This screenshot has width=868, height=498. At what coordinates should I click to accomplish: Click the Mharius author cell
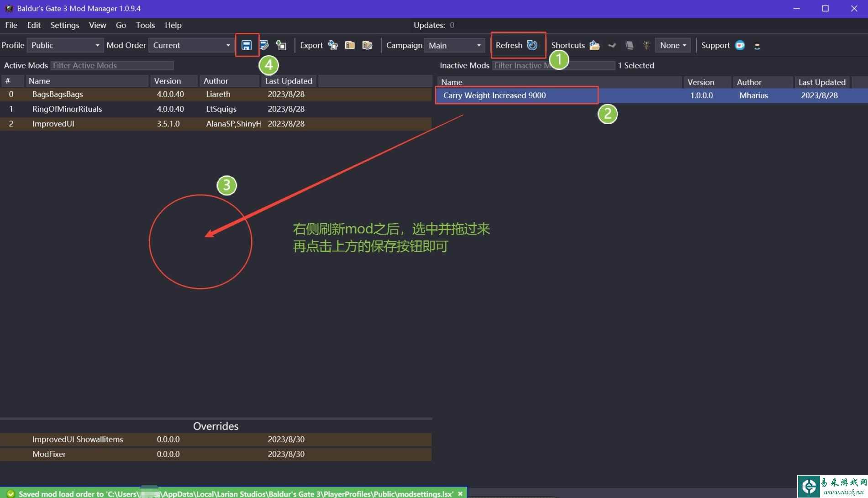click(x=754, y=95)
